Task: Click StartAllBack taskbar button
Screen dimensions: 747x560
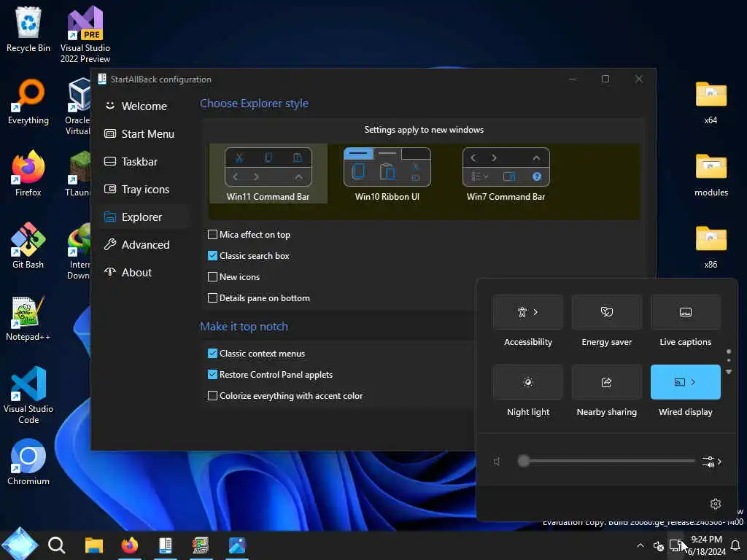Action: pos(166,545)
